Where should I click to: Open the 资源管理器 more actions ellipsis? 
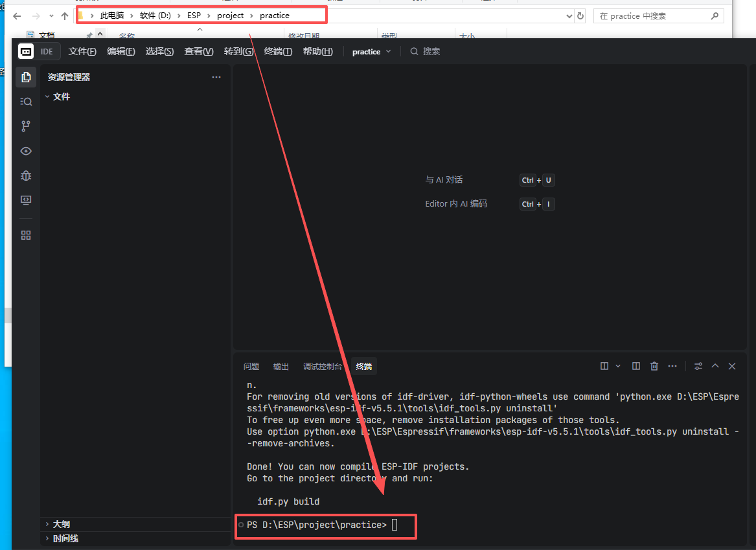[x=216, y=77]
